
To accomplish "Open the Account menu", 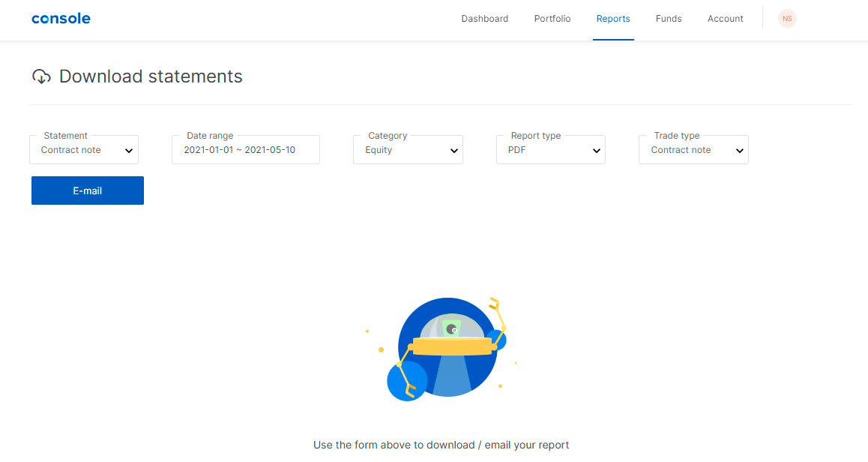I will (725, 18).
